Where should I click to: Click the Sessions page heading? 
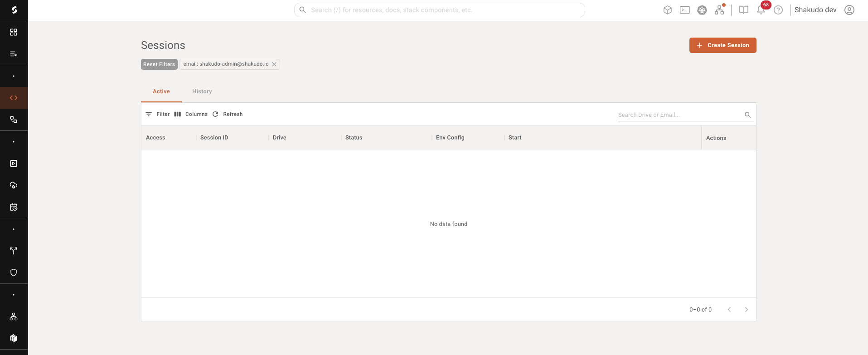click(163, 45)
